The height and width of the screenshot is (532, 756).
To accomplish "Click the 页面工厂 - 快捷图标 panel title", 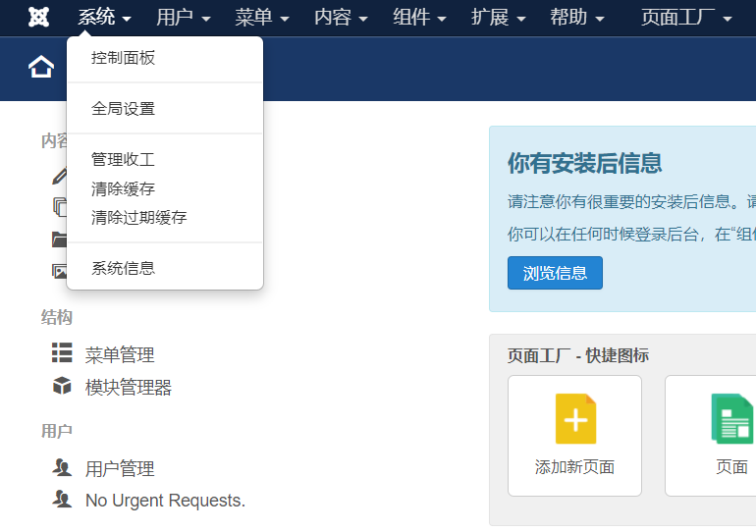I will click(578, 355).
